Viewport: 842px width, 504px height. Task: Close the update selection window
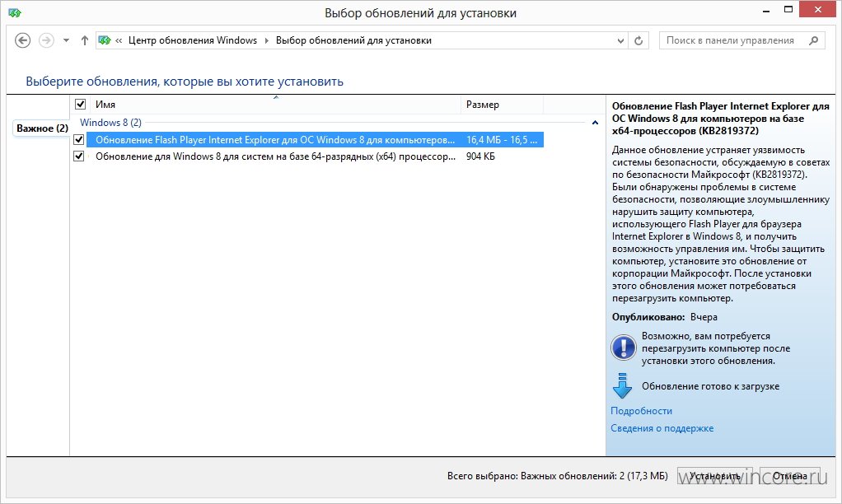coord(818,9)
